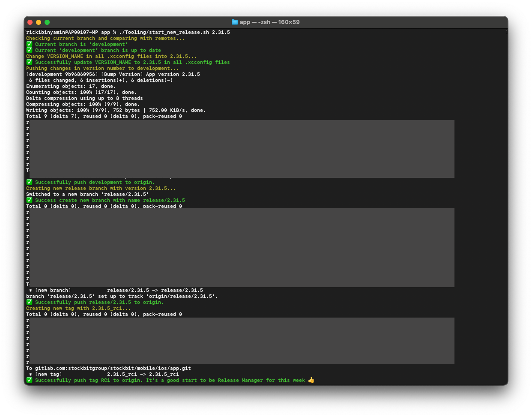Click the 'Creating new tag with 2.31.5_rc1' text
Image resolution: width=532 pixels, height=417 pixels.
[79, 308]
